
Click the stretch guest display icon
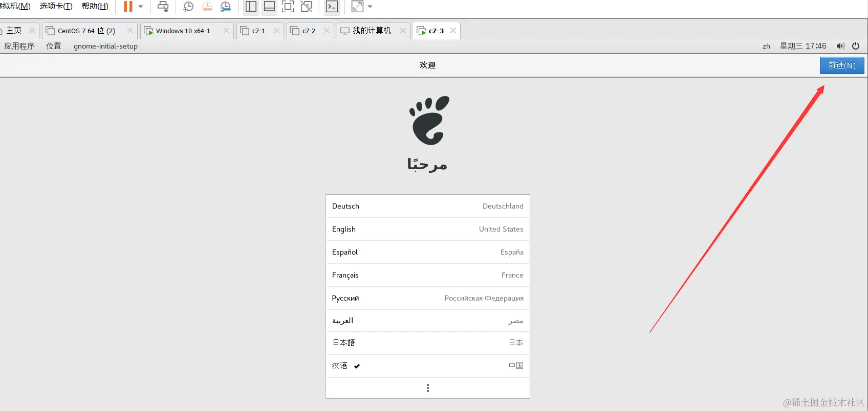(357, 7)
